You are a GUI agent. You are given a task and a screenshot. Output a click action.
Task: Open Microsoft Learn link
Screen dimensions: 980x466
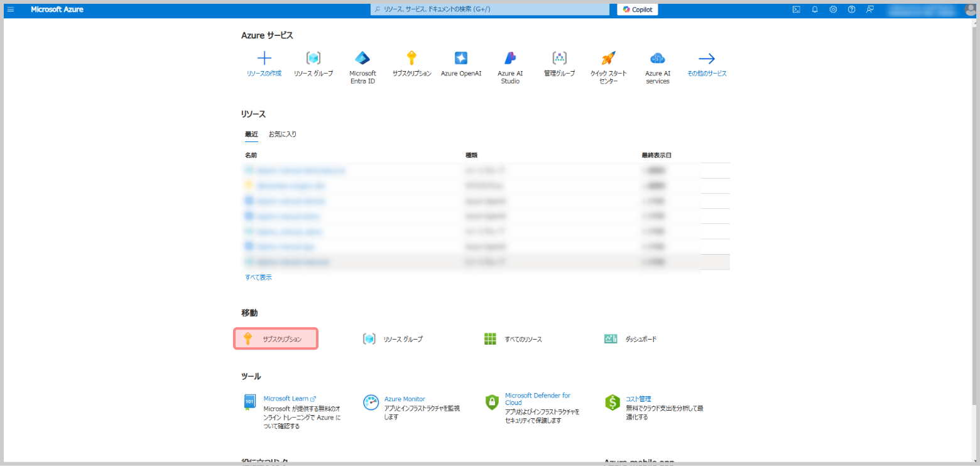pyautogui.click(x=290, y=399)
